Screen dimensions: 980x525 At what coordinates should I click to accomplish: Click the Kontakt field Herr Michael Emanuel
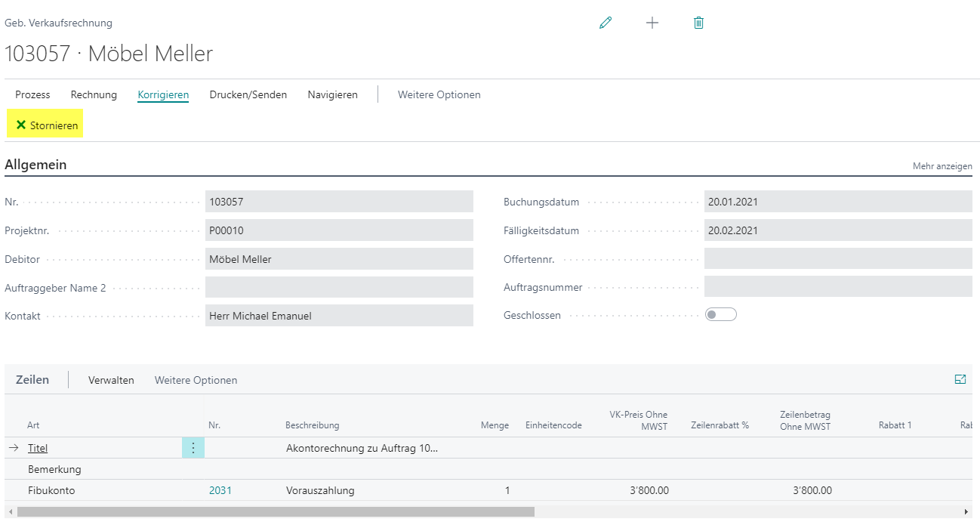coord(339,316)
